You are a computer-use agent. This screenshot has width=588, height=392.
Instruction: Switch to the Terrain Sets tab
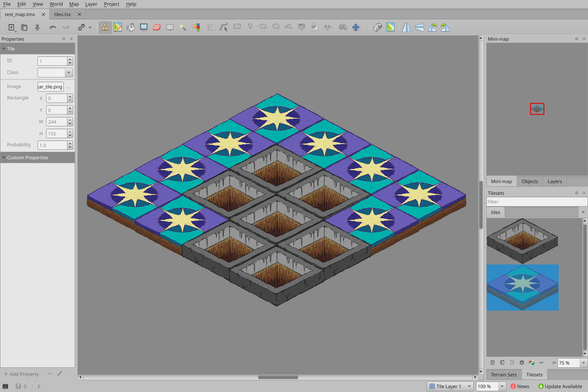click(504, 375)
